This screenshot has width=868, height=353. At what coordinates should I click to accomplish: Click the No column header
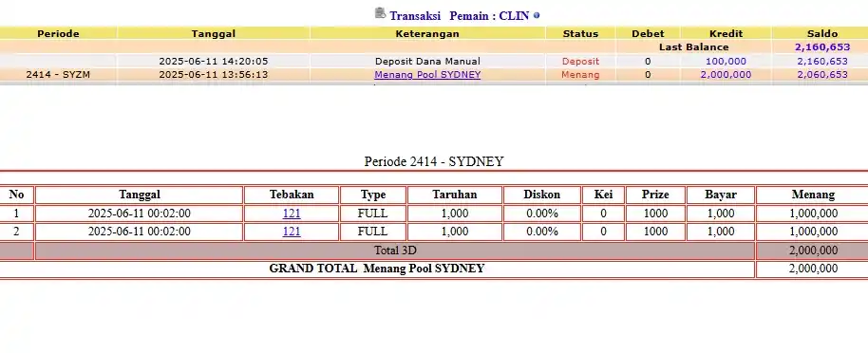16,195
